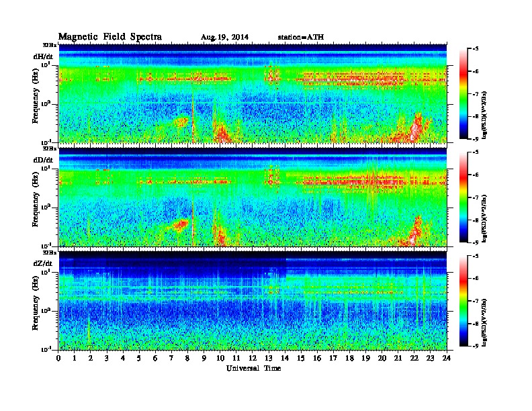Click the hour 18 tick label
The image size is (532, 411).
click(x=349, y=358)
